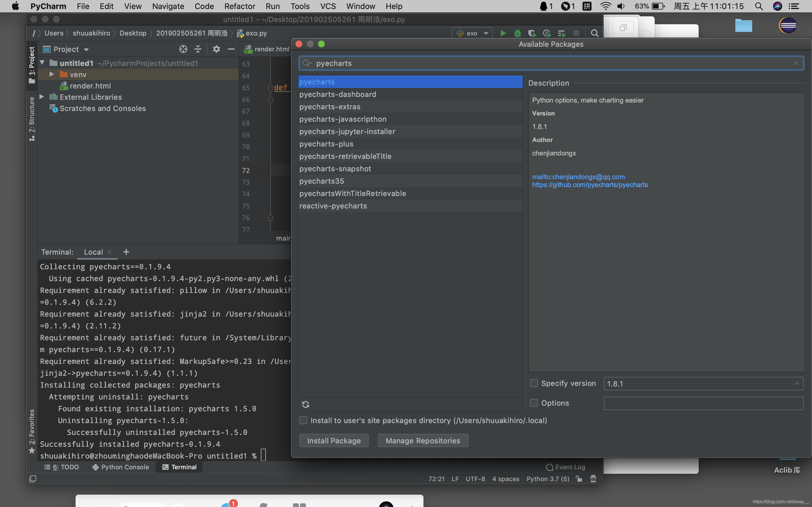
Task: Check Install to user's site packages directory
Action: (x=303, y=420)
